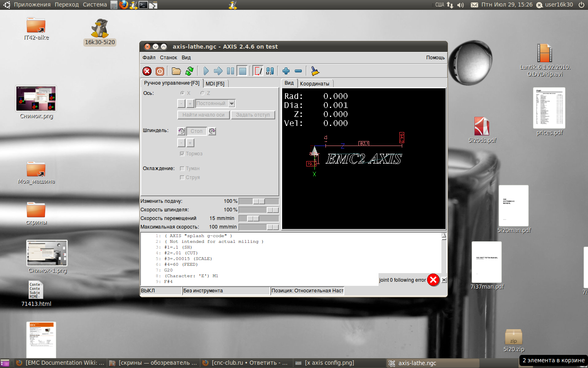Enable the Туман mist coolant checkbox
The height and width of the screenshot is (368, 588).
(x=182, y=168)
